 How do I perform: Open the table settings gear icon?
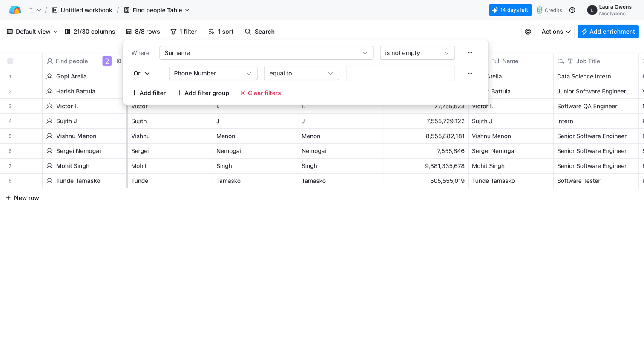[x=528, y=32]
